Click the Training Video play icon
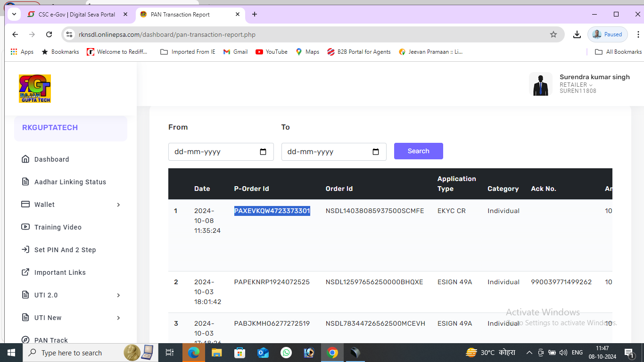The height and width of the screenshot is (362, 644). 25,227
